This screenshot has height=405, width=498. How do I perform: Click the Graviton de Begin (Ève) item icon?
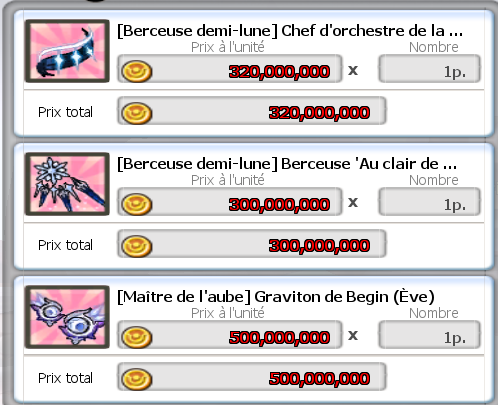coord(67,317)
